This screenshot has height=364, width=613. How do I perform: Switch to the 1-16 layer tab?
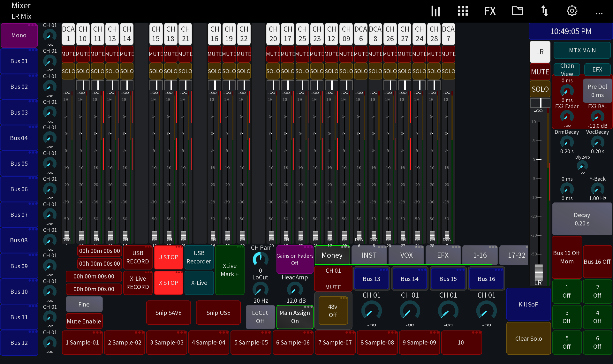click(x=480, y=255)
